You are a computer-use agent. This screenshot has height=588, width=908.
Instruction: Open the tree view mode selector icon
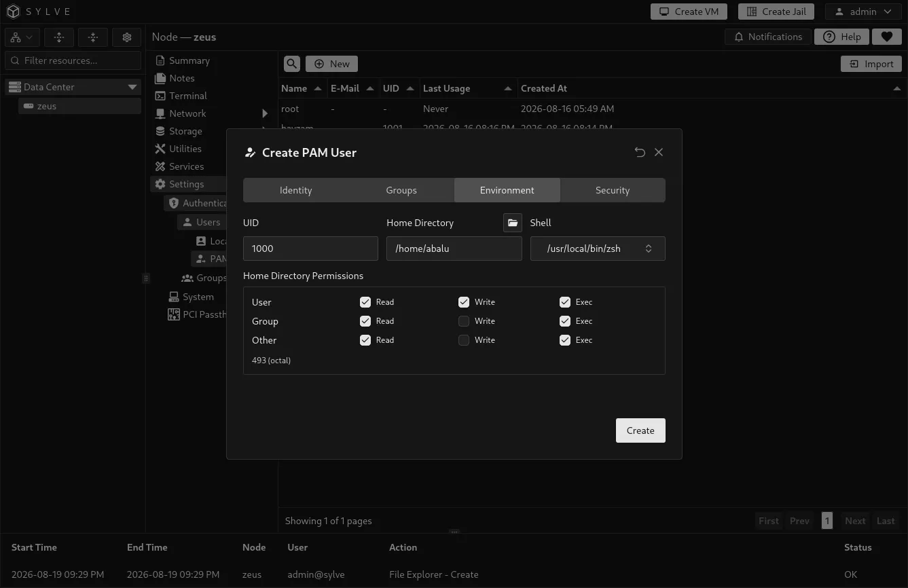coord(22,37)
